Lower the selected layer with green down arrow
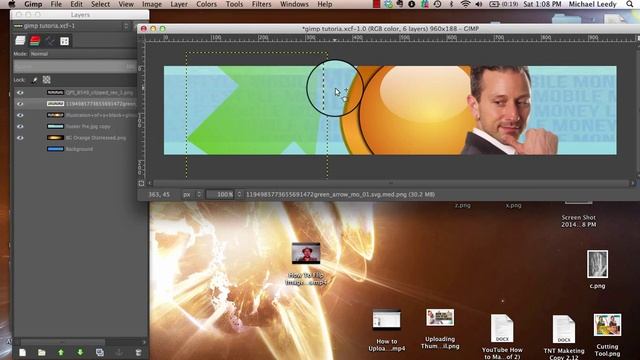640x360 pixels. tap(80, 352)
